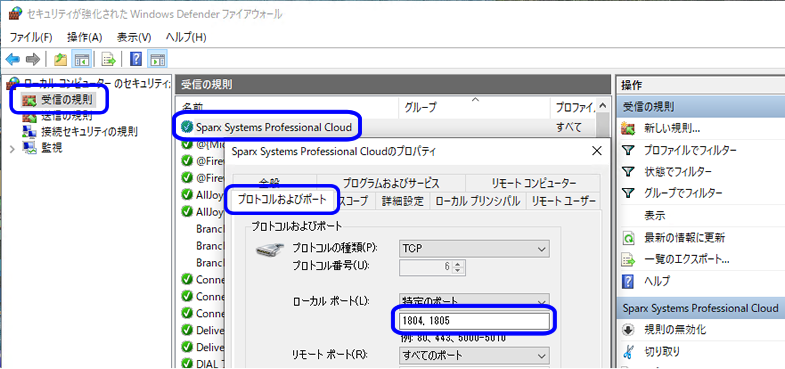Switch to the プログラムおよびサービス tab
Image resolution: width=785 pixels, height=369 pixels.
click(391, 183)
